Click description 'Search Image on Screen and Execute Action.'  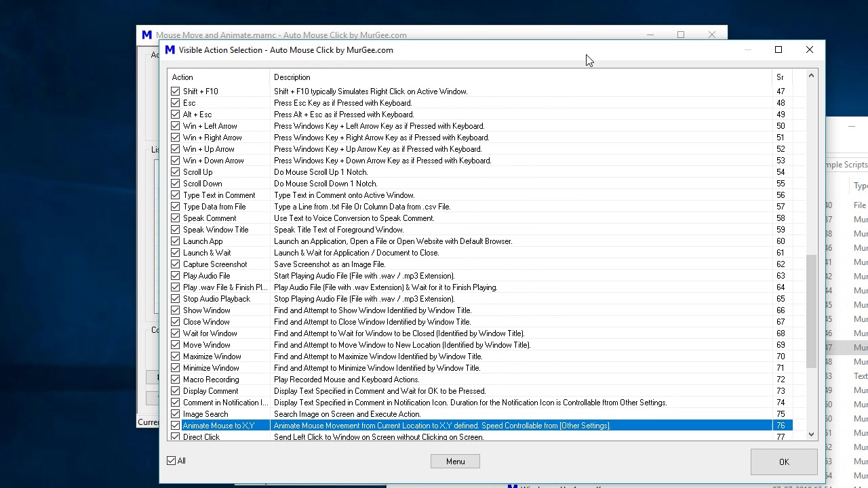click(x=347, y=414)
